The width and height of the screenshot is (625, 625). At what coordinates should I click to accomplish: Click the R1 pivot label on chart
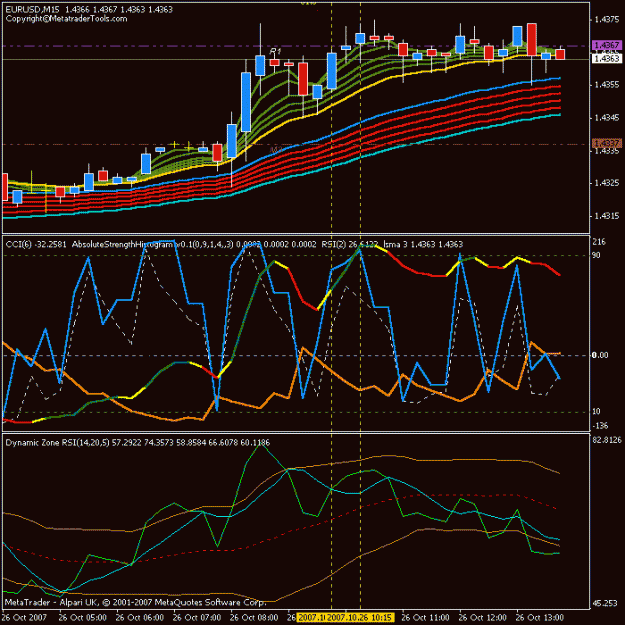(x=275, y=51)
